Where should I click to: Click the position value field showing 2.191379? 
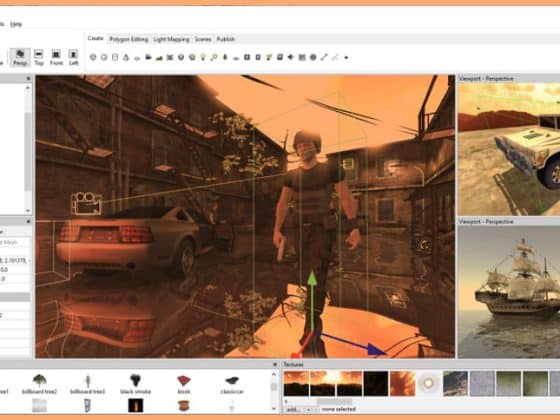(x=15, y=261)
